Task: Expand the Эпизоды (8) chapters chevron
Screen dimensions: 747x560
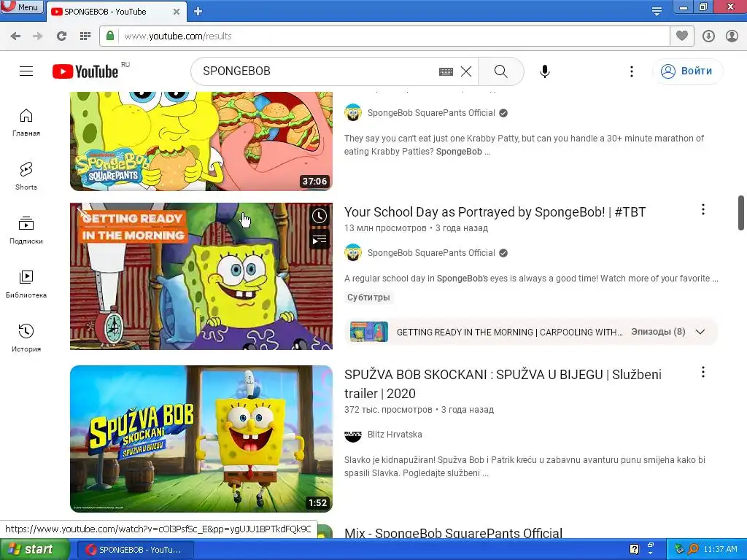Action: click(x=700, y=332)
